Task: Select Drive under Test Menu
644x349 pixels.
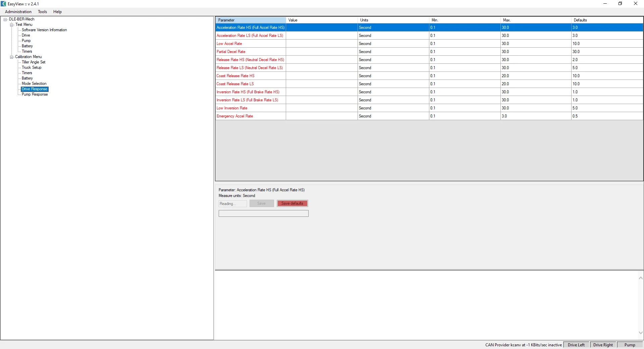Action: tap(26, 35)
